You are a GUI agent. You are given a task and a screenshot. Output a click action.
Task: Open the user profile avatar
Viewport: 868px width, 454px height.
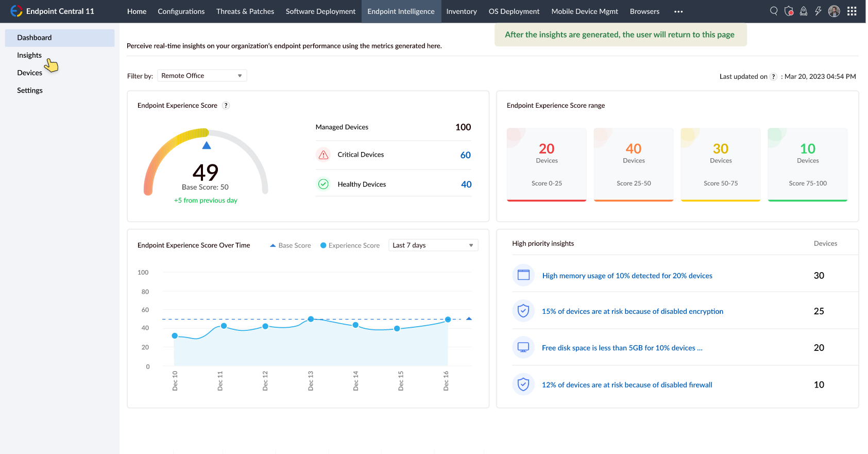834,11
